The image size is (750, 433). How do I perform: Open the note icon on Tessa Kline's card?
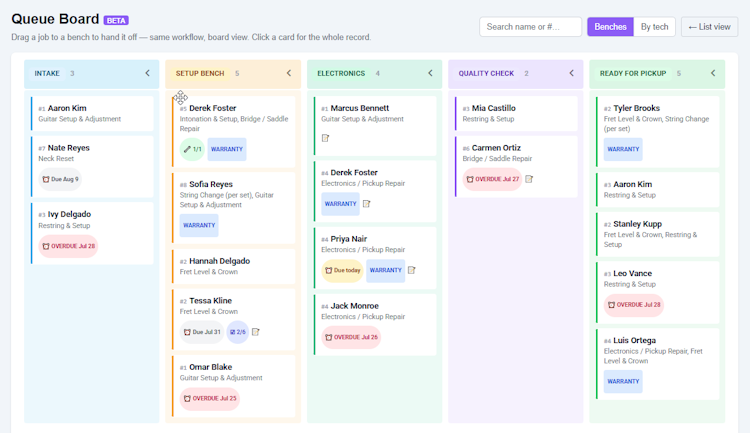(255, 332)
